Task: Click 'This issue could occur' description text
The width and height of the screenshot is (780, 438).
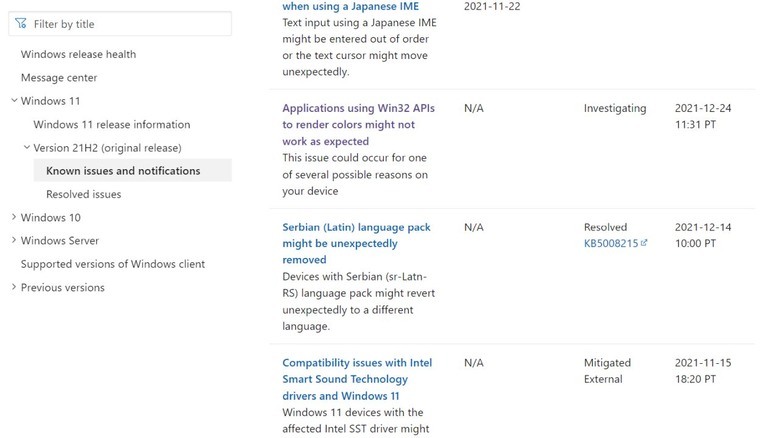Action: coord(355,174)
